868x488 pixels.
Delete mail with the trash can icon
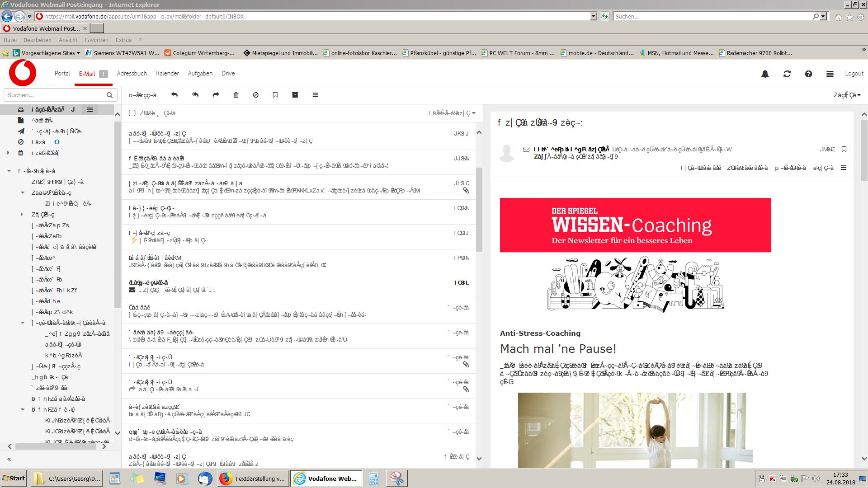236,95
